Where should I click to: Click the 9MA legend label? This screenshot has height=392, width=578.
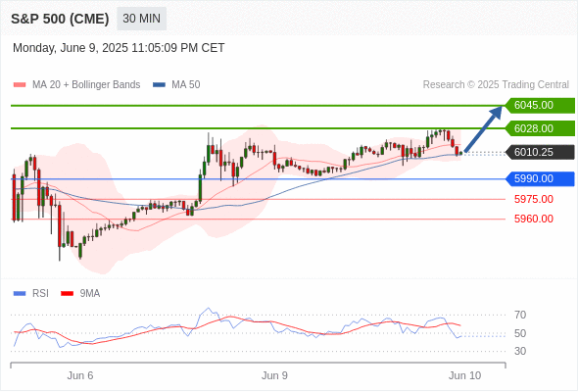pos(90,294)
